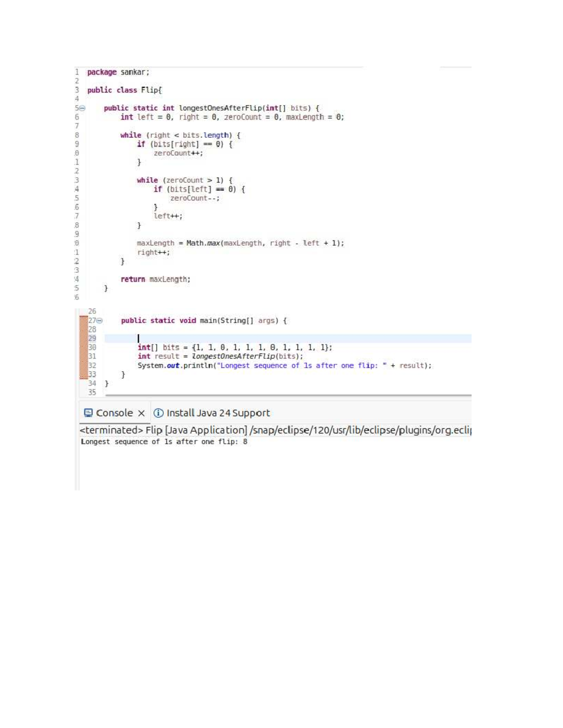Click the info icon on Install Java 24 Support tab
Screen dimensions: 563x728
click(x=159, y=413)
